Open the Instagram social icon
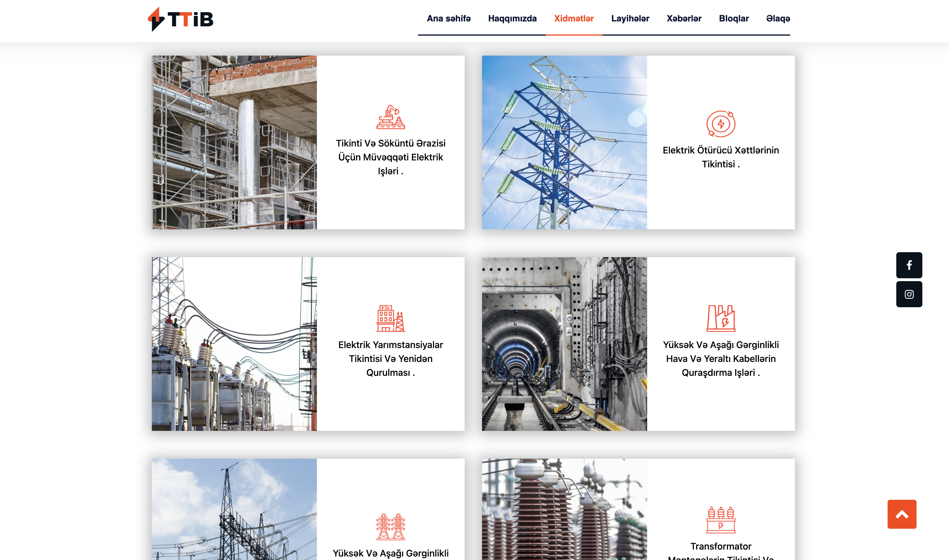949x560 pixels. 909,294
